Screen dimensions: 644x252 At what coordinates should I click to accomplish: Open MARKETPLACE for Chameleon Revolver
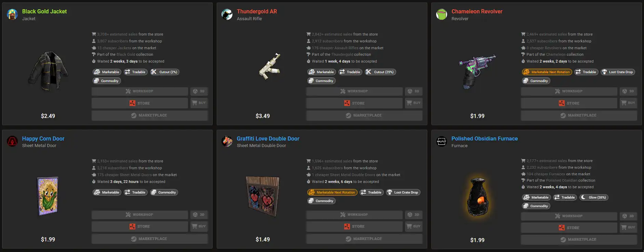click(x=579, y=116)
